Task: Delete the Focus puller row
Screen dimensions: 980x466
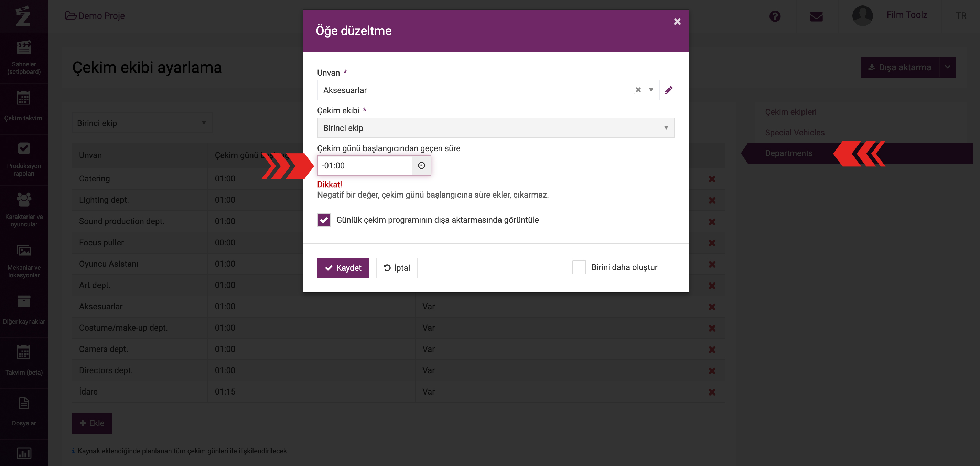Action: (x=712, y=243)
